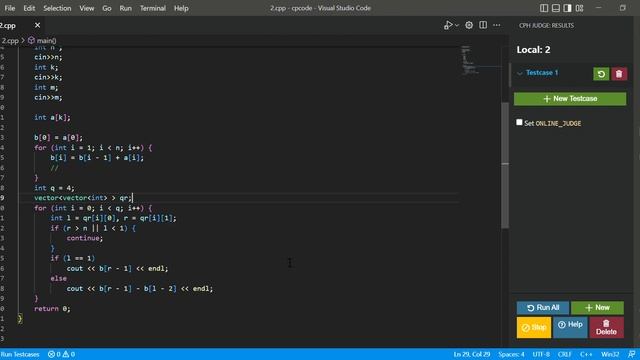Place cursor on 'int a[k];' line
The image size is (640, 360).
click(x=52, y=118)
